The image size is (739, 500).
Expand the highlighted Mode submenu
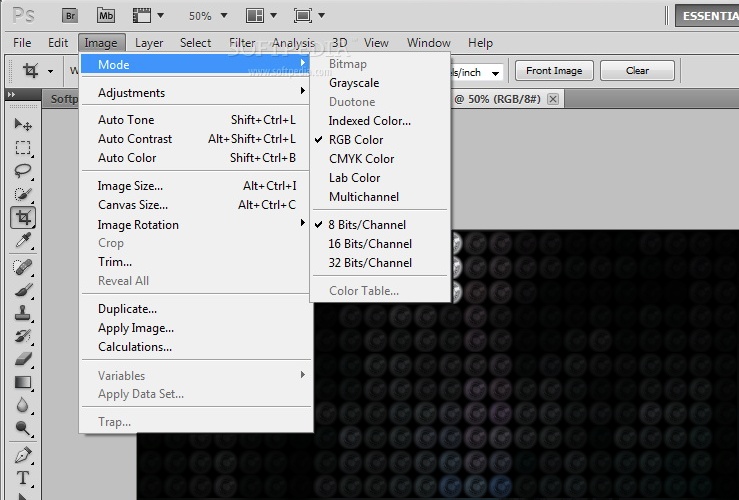pyautogui.click(x=196, y=64)
